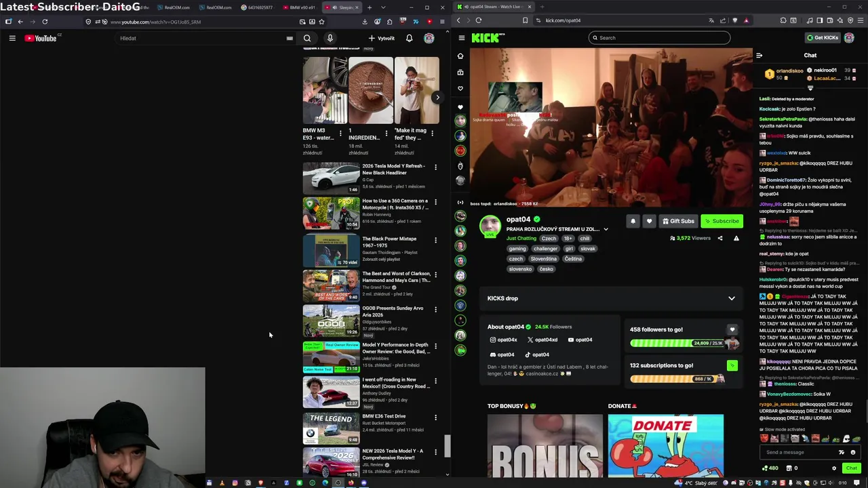Show next Shorts with the right arrow
This screenshot has width=868, height=488.
pos(437,97)
